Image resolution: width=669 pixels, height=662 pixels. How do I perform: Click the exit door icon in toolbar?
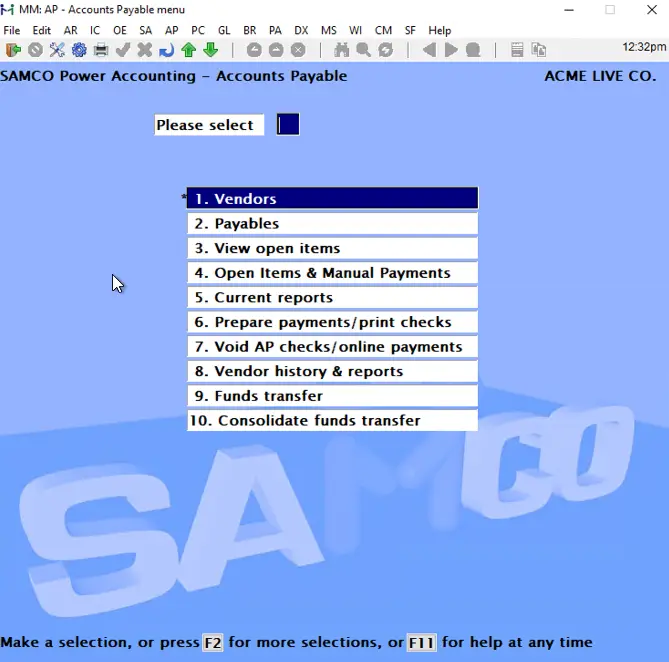(13, 50)
